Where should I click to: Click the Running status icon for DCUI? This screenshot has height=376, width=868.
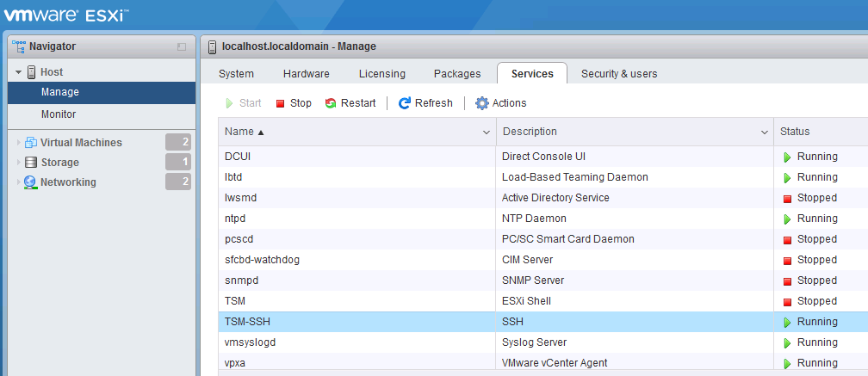tap(787, 157)
